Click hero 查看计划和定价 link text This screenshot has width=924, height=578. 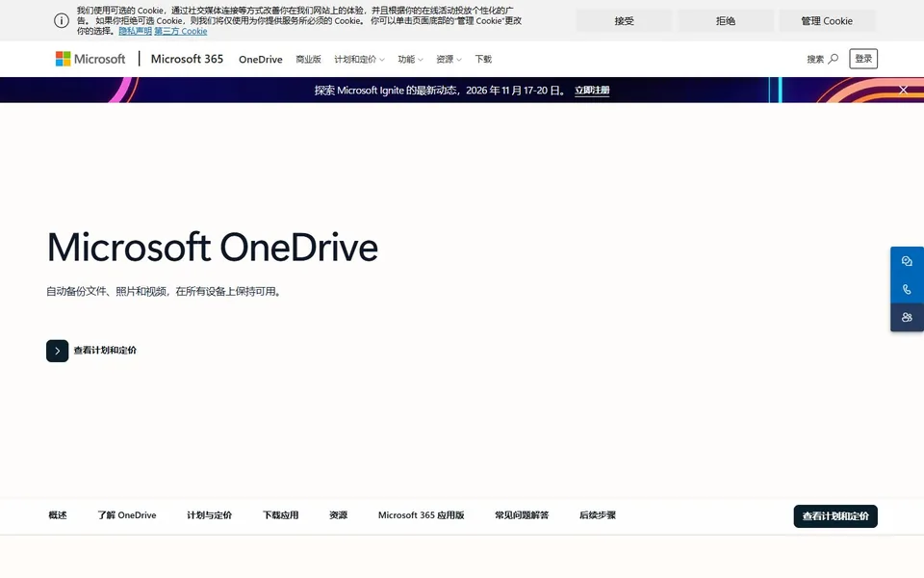105,351
